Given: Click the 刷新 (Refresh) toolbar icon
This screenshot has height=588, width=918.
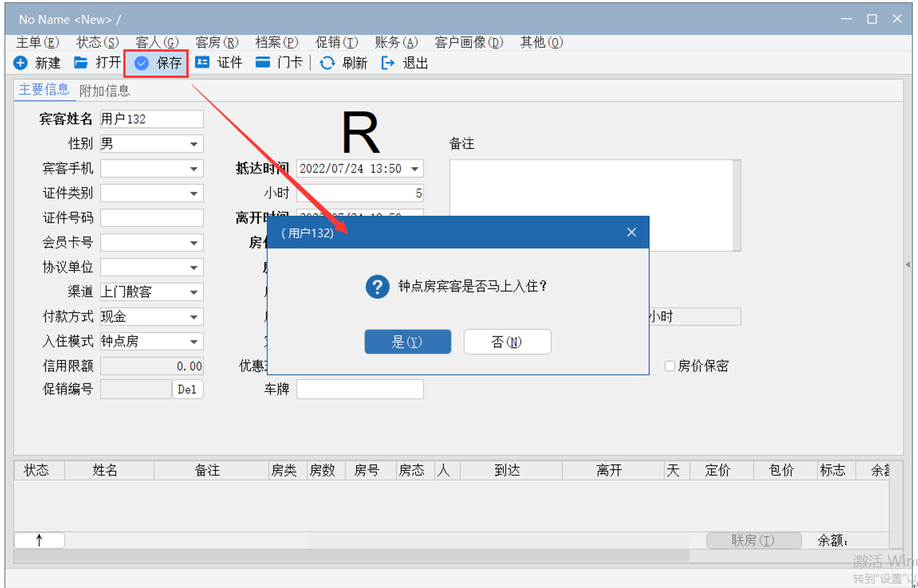Looking at the screenshot, I should (x=327, y=63).
